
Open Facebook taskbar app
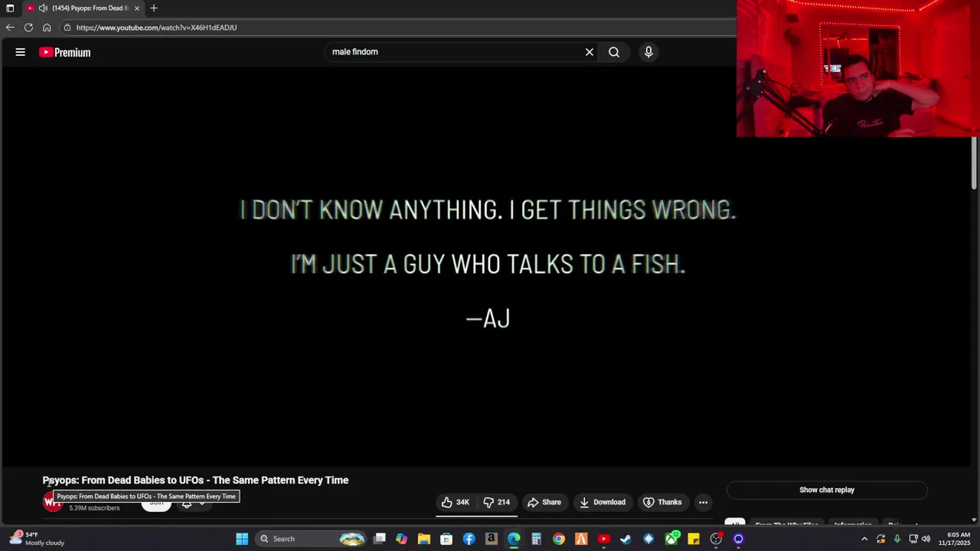[469, 539]
